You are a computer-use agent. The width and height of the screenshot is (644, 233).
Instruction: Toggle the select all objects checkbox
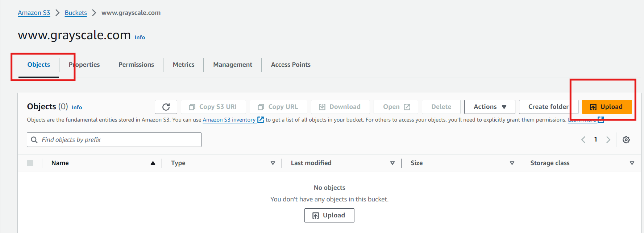click(30, 163)
